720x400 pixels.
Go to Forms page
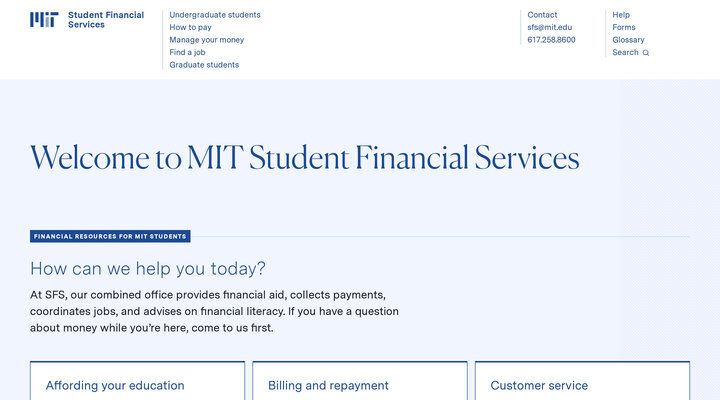click(623, 27)
